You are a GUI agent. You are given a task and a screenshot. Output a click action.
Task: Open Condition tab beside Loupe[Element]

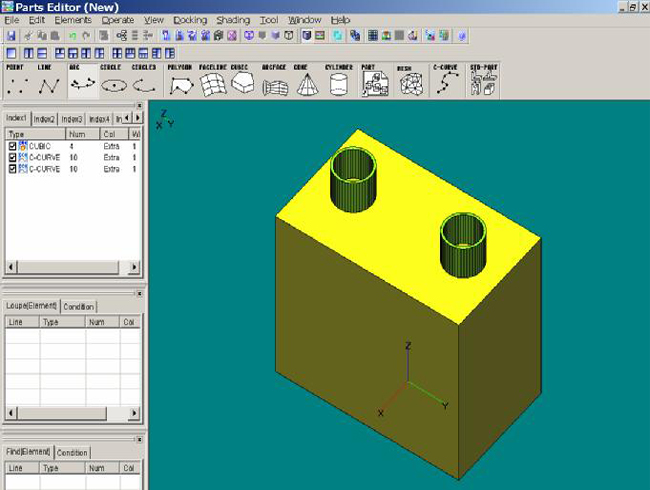click(79, 306)
